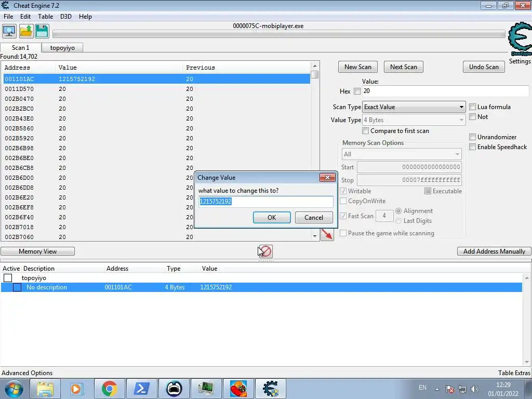Click Add Address Manually
The image size is (532, 399).
tap(495, 251)
